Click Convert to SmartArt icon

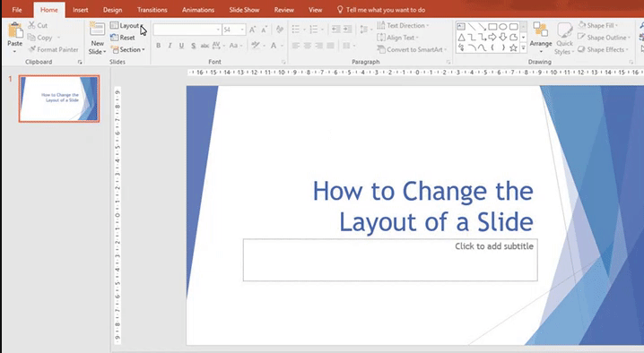[x=381, y=49]
